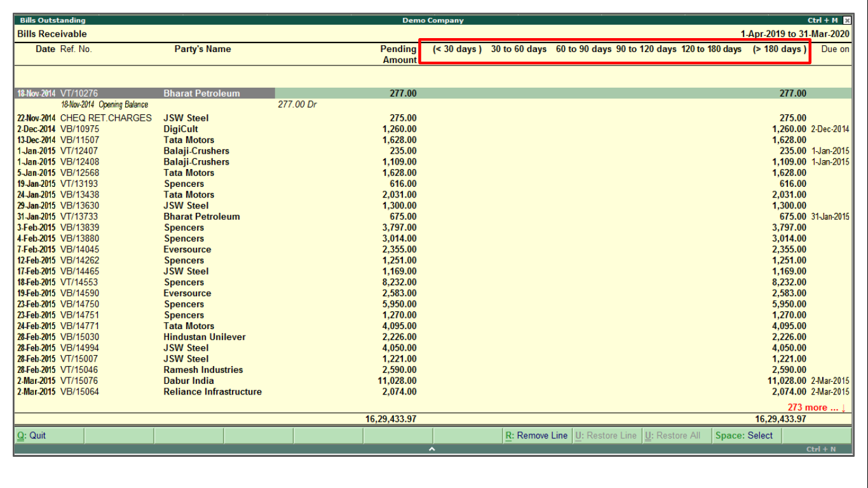Click JSW Steel bill VB/14994
Screen dimensions: 868x488
point(433,348)
